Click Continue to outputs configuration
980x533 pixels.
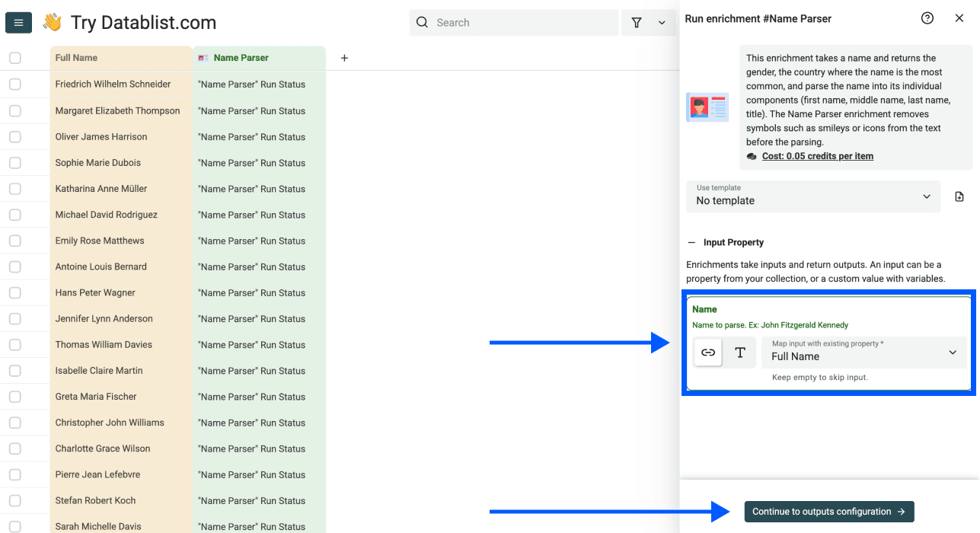pyautogui.click(x=828, y=511)
